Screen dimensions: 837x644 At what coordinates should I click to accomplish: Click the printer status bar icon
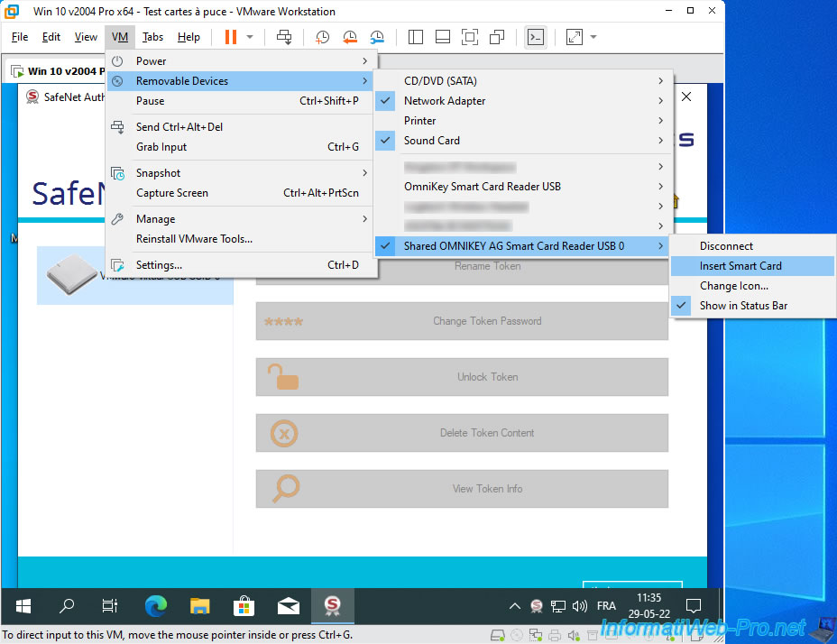click(x=555, y=635)
